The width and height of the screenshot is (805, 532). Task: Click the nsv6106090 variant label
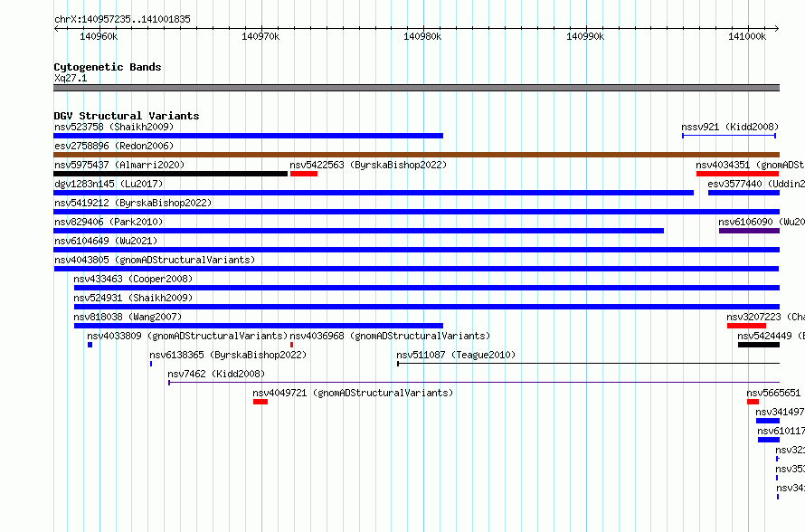[x=762, y=222]
